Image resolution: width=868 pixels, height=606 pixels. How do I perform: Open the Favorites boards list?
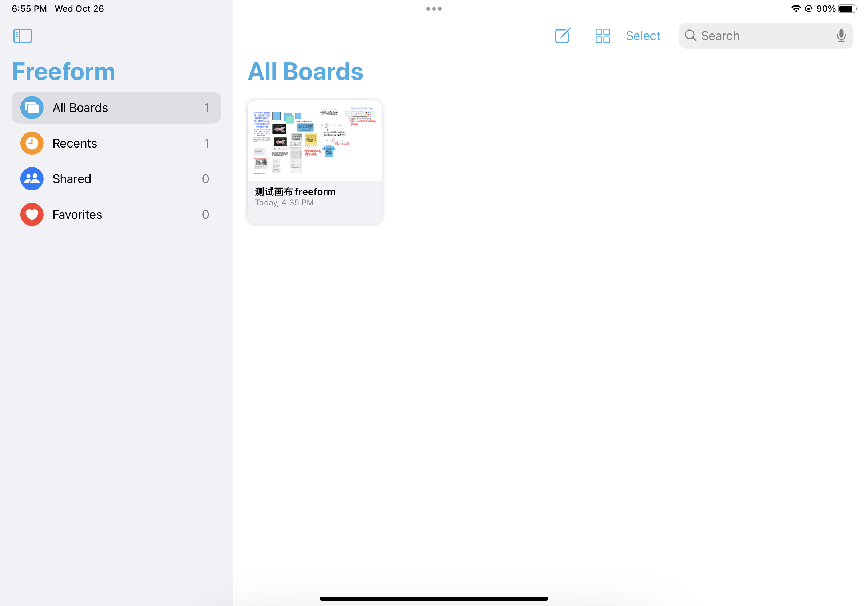point(77,214)
